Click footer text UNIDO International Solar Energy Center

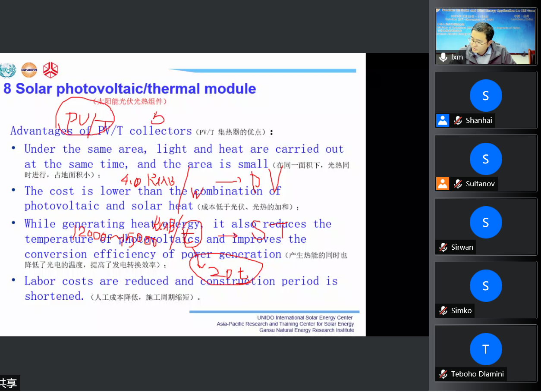(x=305, y=318)
